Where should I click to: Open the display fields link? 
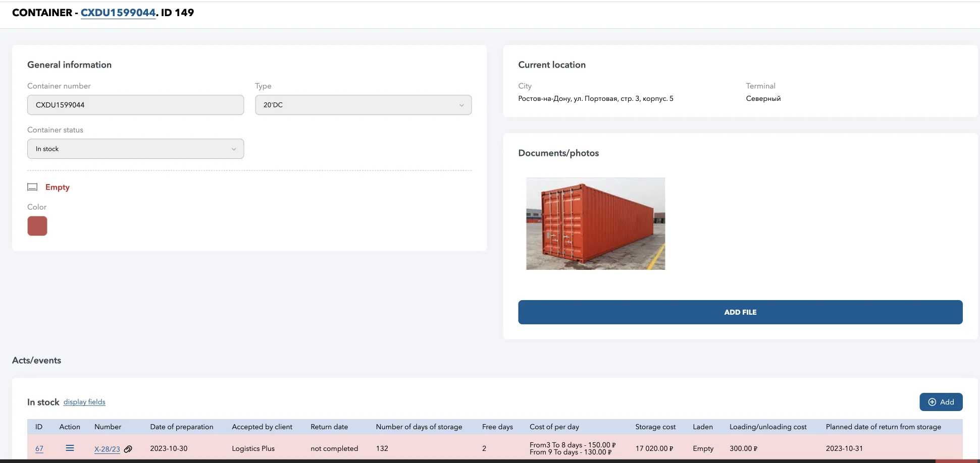pyautogui.click(x=84, y=402)
